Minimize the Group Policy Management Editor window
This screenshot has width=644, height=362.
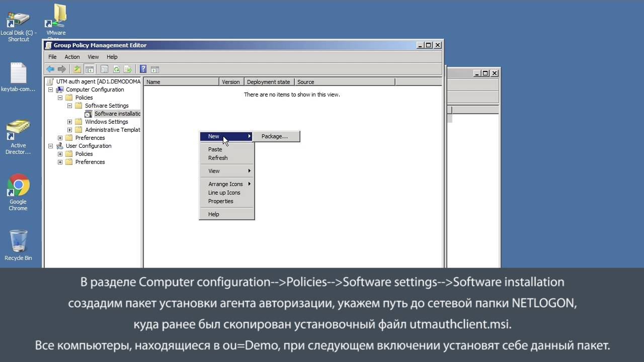click(420, 45)
